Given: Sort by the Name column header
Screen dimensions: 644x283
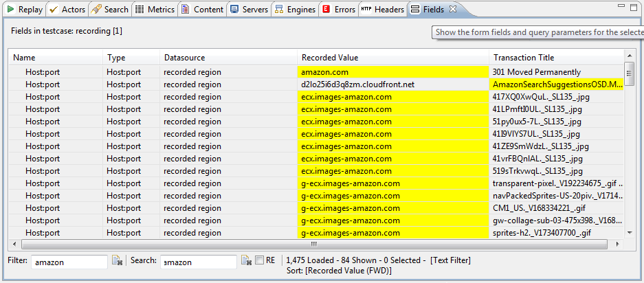Looking at the screenshot, I should [x=56, y=58].
